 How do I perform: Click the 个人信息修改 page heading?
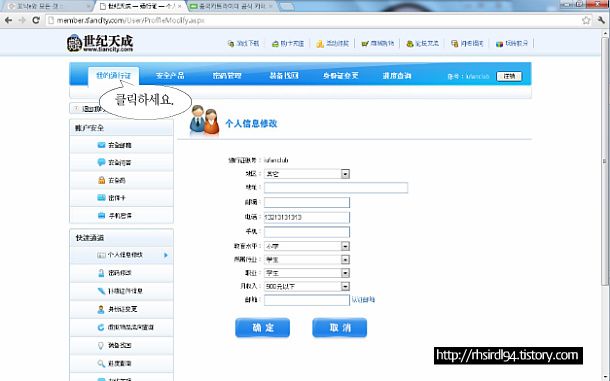tap(251, 124)
